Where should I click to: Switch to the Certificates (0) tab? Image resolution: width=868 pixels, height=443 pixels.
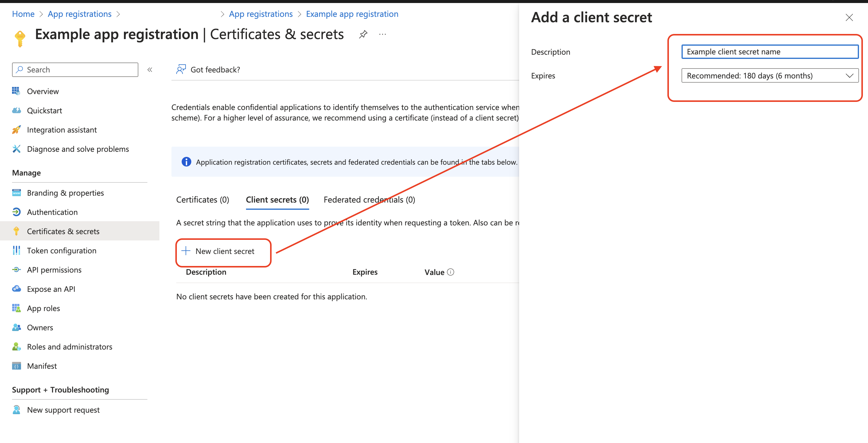(x=202, y=200)
